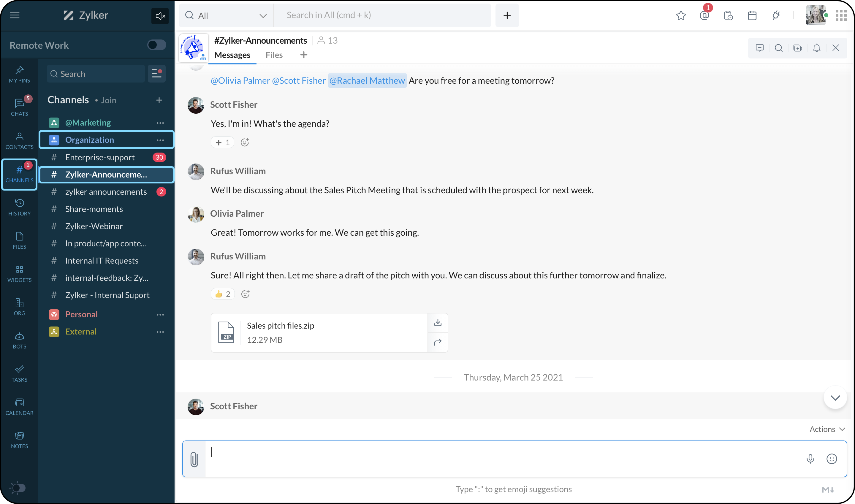Jump to latest messages chevron
The height and width of the screenshot is (504, 855).
835,398
